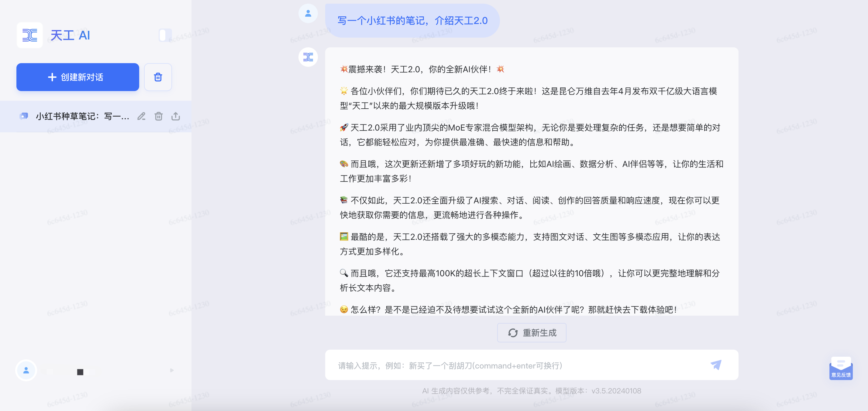
Task: Open the 小红书种草笔记 conversation
Action: click(x=82, y=117)
